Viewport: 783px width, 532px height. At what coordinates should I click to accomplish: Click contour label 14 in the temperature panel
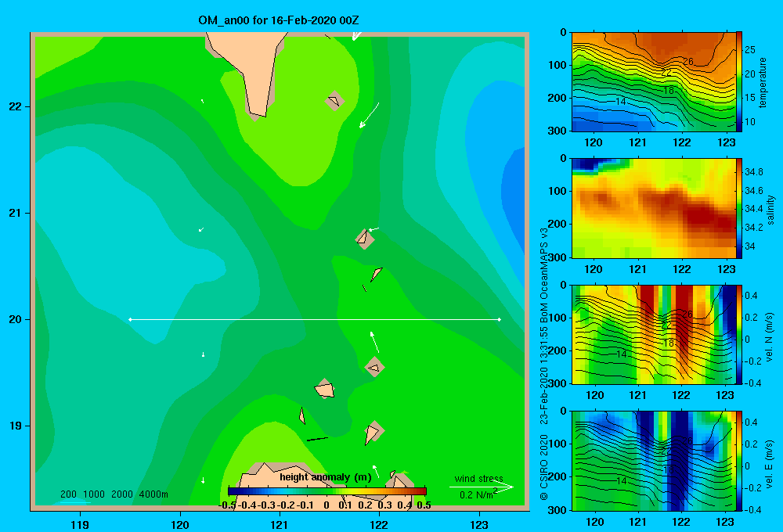click(620, 101)
